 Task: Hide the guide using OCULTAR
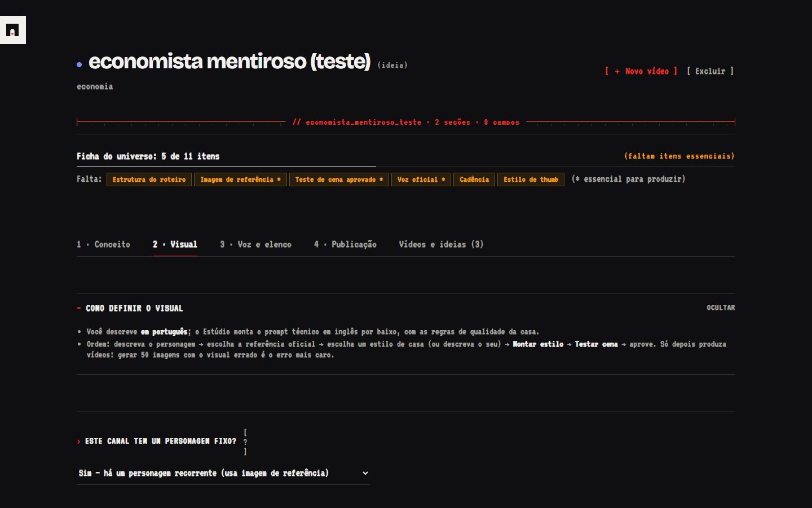pos(721,308)
